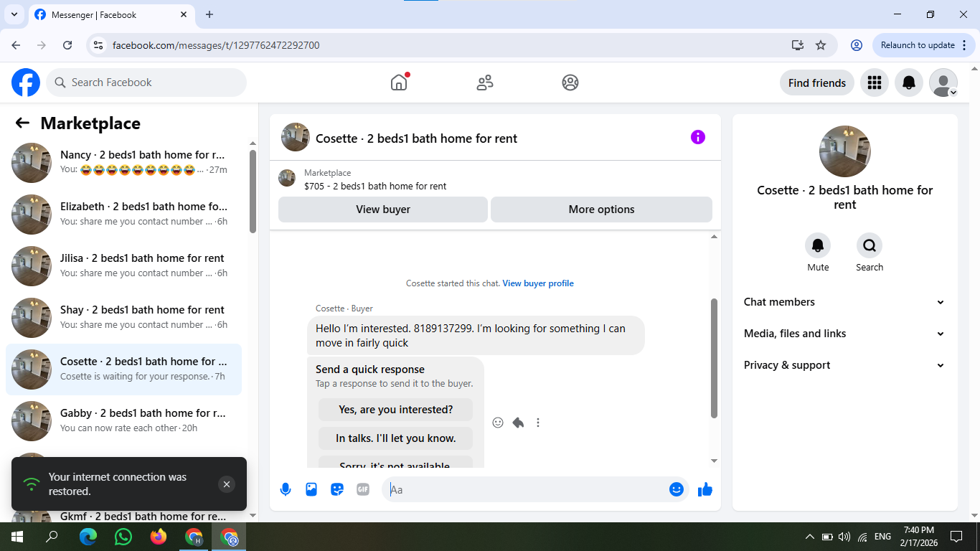Dismiss the internet connection restored notice
Screen dimensions: 980x551
click(x=227, y=484)
